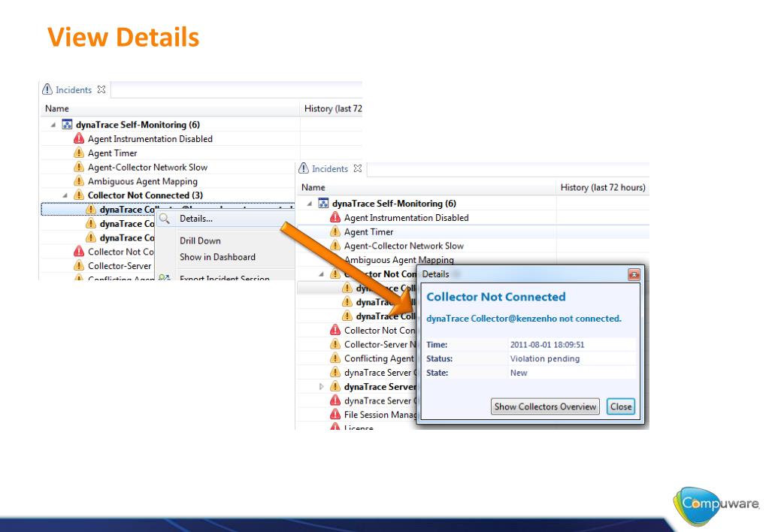Click warning icon for Collector-Server N row, right window
769x532 pixels.
(335, 344)
